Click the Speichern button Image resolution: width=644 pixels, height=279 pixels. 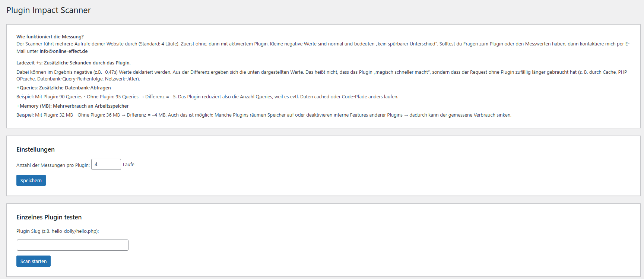click(31, 180)
